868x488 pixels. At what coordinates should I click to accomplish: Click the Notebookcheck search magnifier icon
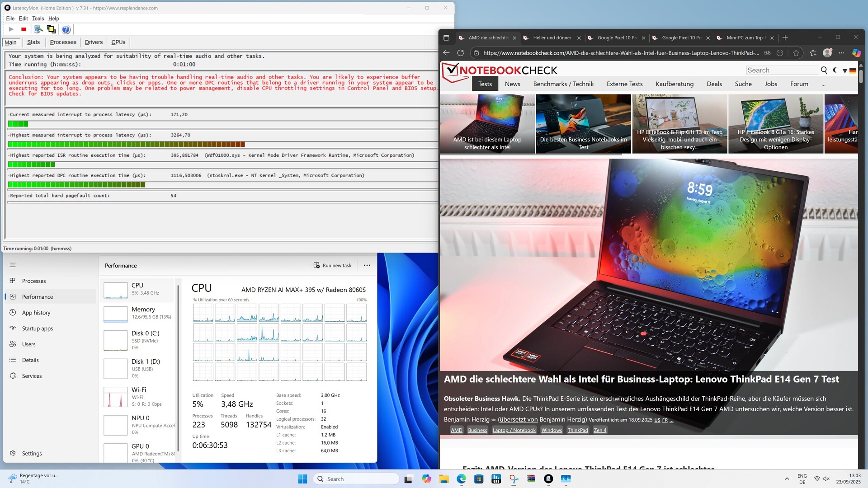point(824,70)
